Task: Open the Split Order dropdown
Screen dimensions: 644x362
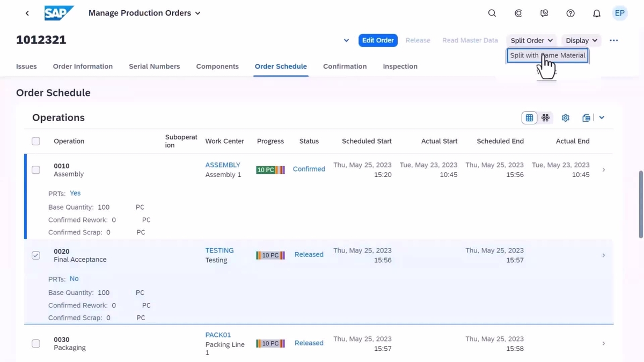Action: [x=530, y=40]
